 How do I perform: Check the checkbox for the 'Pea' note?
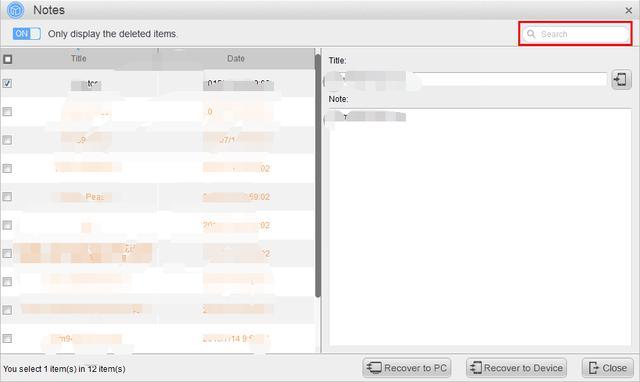(x=7, y=197)
